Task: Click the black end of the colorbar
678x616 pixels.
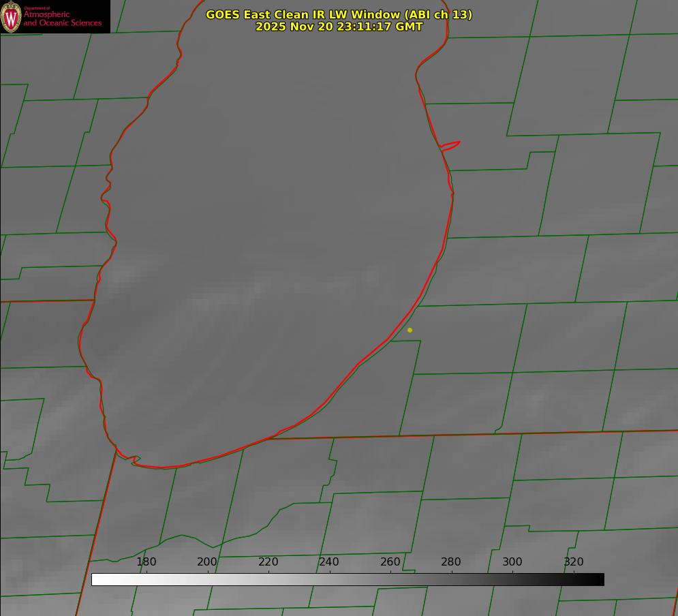Action: tap(599, 579)
